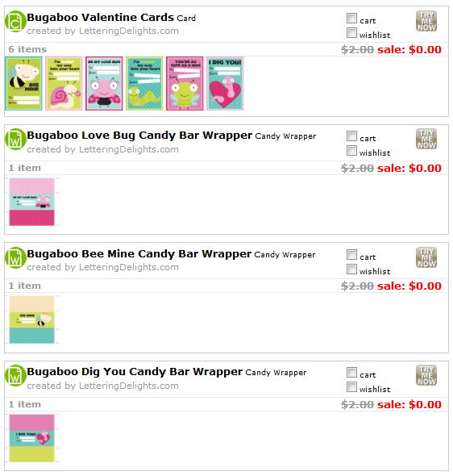The image size is (453, 476).
Task: Select the I Dig You heart card thumbnail
Action: pos(225,83)
